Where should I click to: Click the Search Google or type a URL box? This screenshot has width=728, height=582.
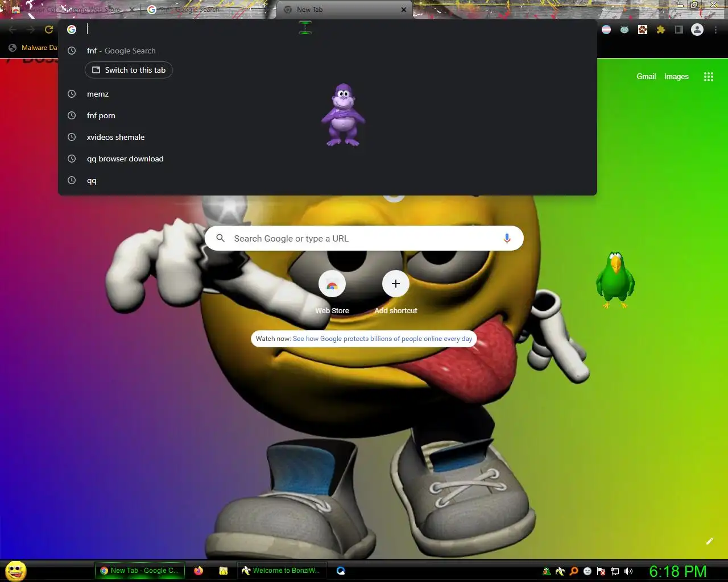pos(364,239)
